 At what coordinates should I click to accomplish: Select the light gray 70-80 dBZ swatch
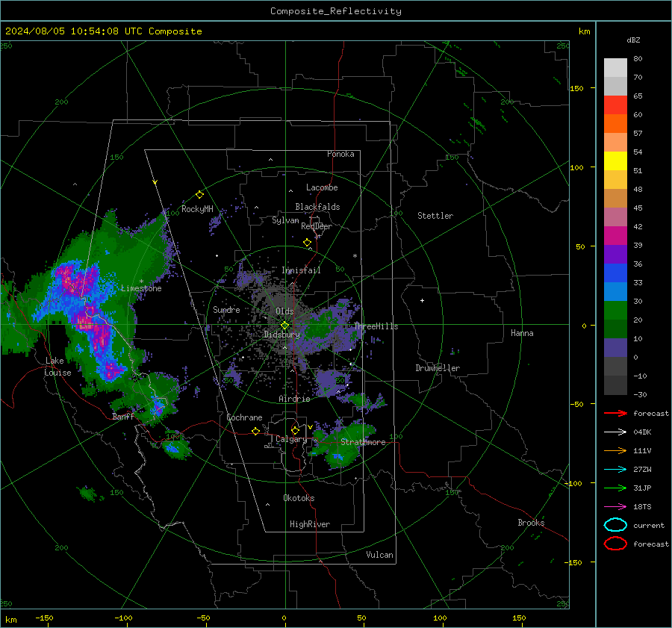[615, 68]
